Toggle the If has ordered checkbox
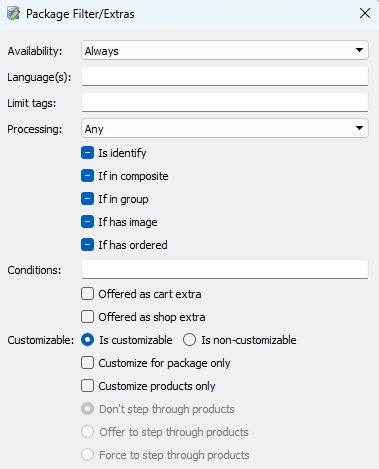 point(87,245)
